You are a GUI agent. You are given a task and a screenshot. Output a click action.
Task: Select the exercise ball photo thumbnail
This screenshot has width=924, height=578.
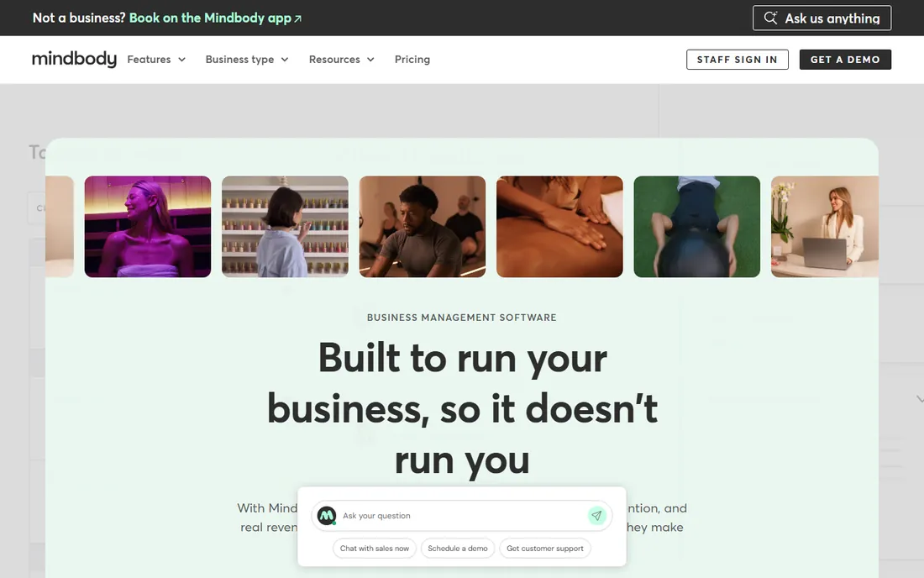[697, 226]
